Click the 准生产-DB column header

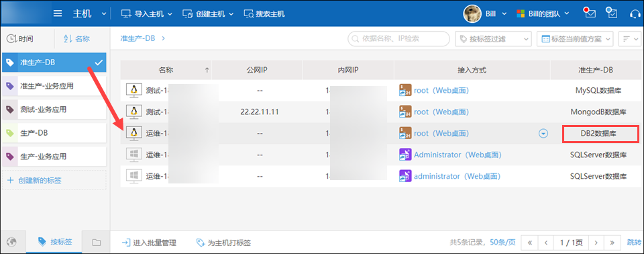tap(596, 70)
